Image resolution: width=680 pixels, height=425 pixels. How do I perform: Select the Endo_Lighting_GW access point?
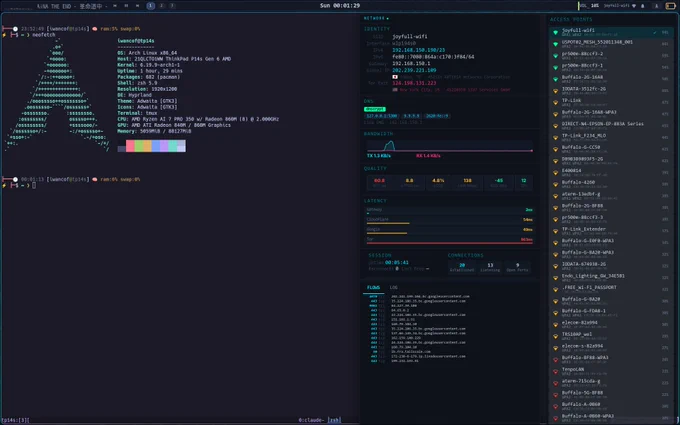coord(611,278)
